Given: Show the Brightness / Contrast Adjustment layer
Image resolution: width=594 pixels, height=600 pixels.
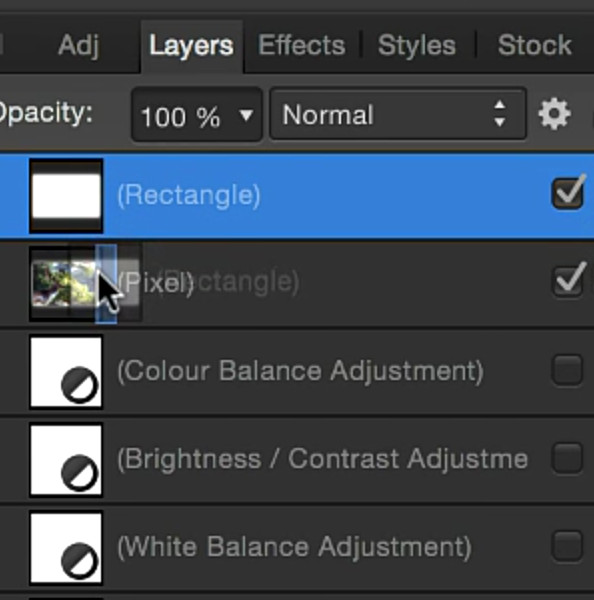Looking at the screenshot, I should (x=568, y=458).
